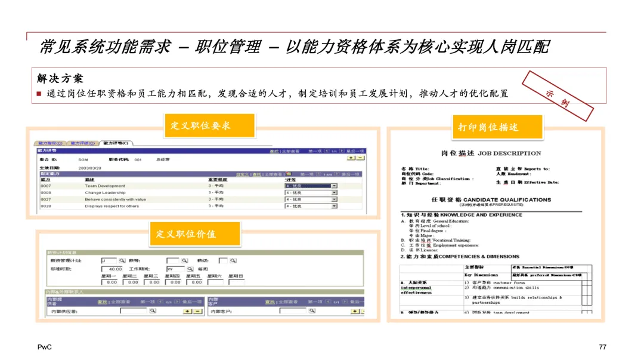This screenshot has width=644, height=363.
Task: Click 查找 link in 内部客户 header
Action: (270, 302)
